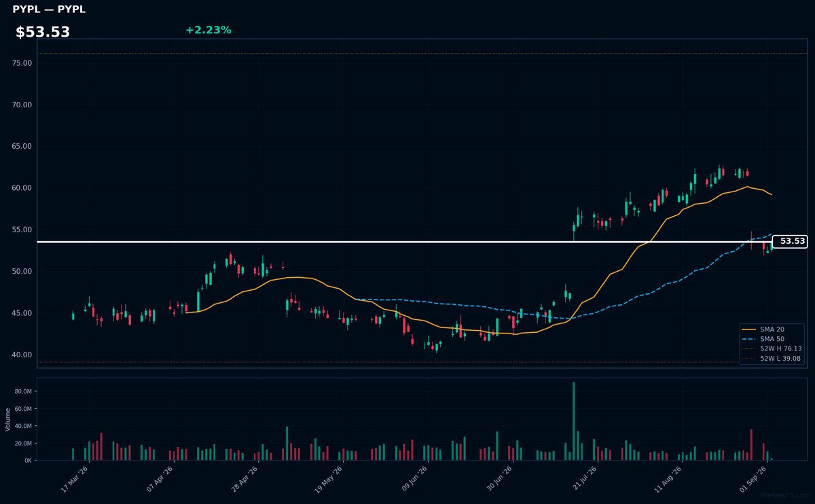Click the 70.00 price axis label

(22, 105)
